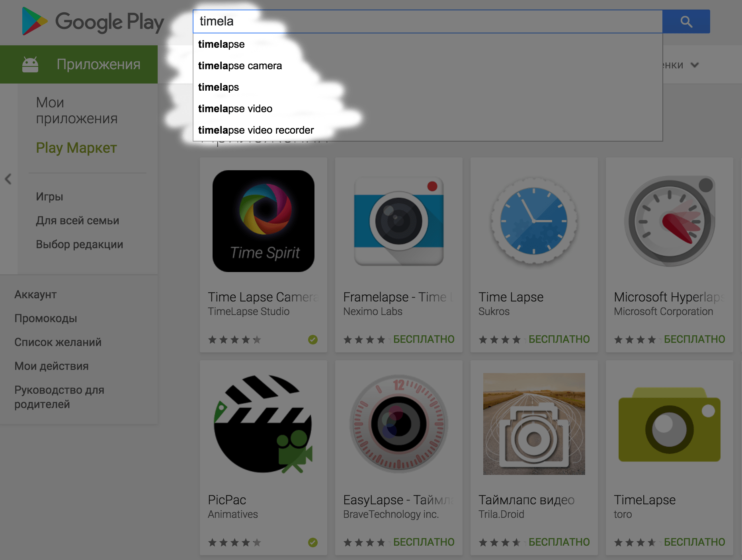Open the Список желаний wishlist link
Image resolution: width=742 pixels, height=560 pixels.
[x=58, y=342]
